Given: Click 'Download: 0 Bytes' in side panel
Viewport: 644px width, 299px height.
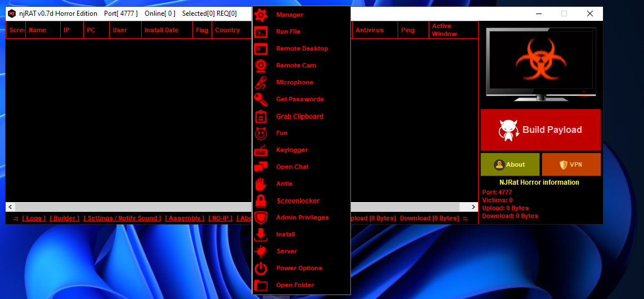Looking at the screenshot, I should pos(510,216).
